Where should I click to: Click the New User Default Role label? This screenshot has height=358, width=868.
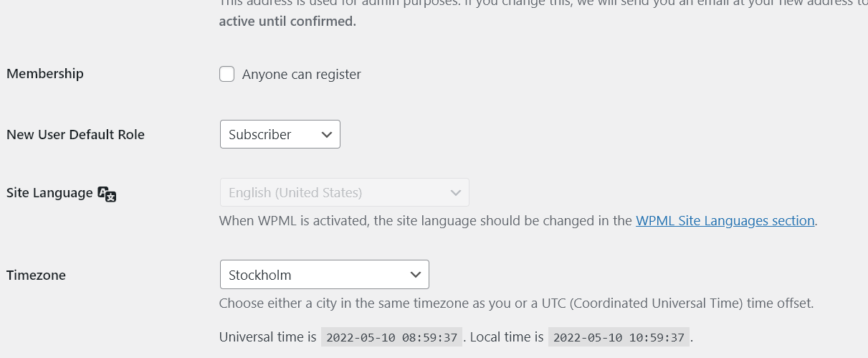click(75, 135)
